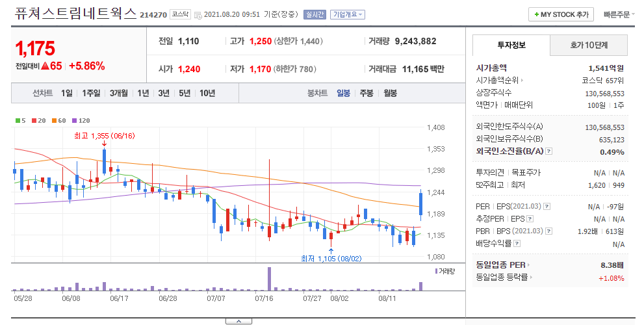Select the 월봉 monthly candle chart
Screen dimensions: 644x325
coord(390,93)
